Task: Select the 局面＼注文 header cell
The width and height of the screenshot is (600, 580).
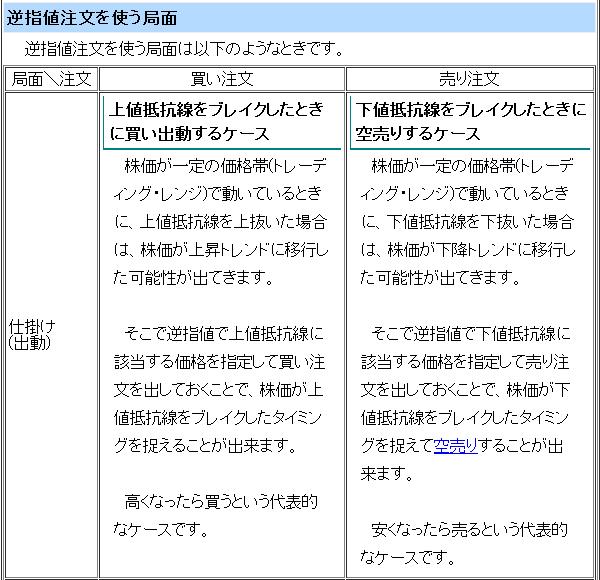Action: pyautogui.click(x=52, y=79)
